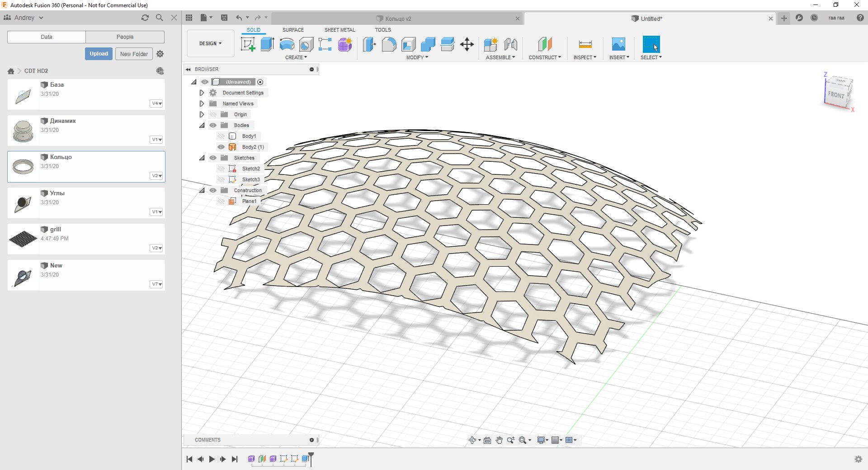
Task: Click the Fillet tool in Modify
Action: click(389, 44)
